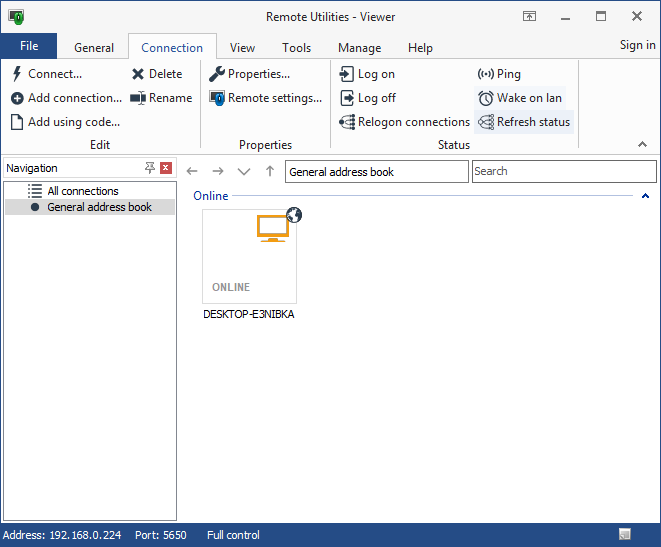Send Wake on LAN signal
This screenshot has height=547, width=661.
pyautogui.click(x=520, y=98)
